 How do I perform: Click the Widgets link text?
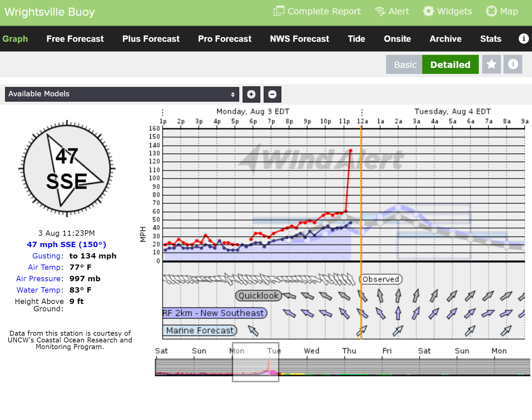tap(454, 11)
